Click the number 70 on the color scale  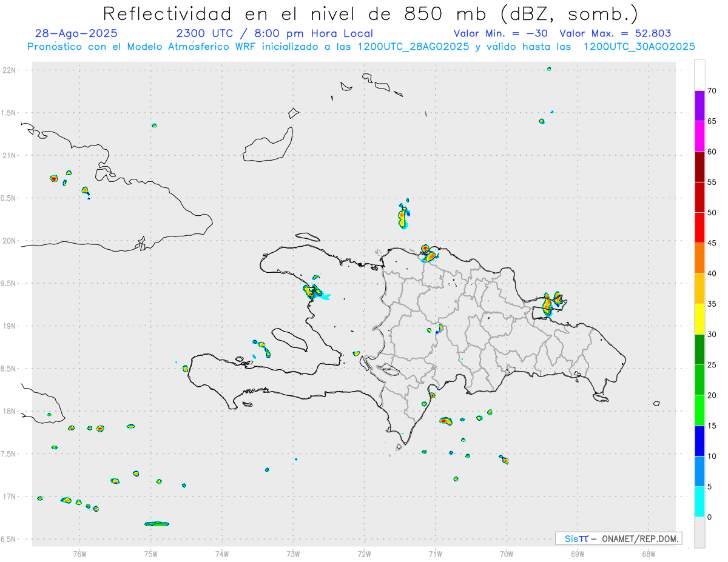point(712,91)
